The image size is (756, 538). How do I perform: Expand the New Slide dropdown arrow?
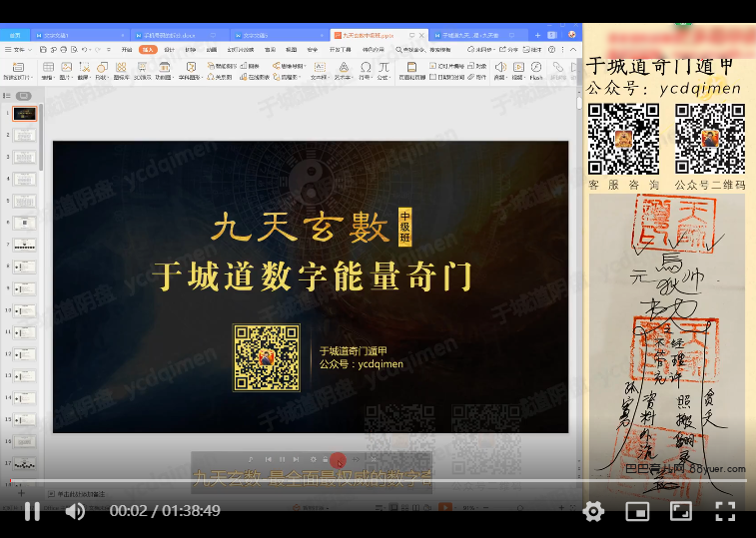(31, 77)
